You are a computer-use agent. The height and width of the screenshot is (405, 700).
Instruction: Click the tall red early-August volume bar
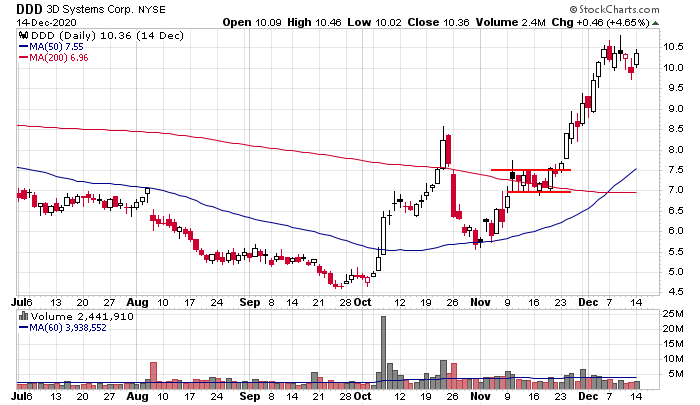[x=154, y=376]
